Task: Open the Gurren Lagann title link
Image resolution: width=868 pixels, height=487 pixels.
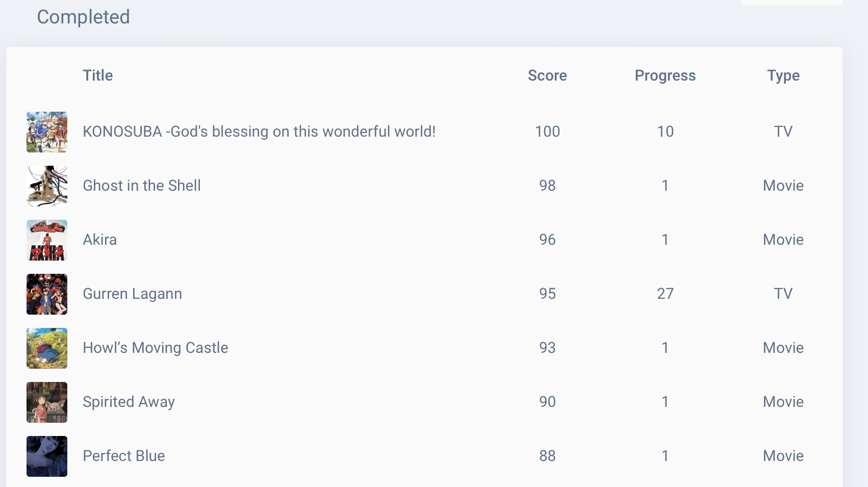Action: pyautogui.click(x=133, y=294)
